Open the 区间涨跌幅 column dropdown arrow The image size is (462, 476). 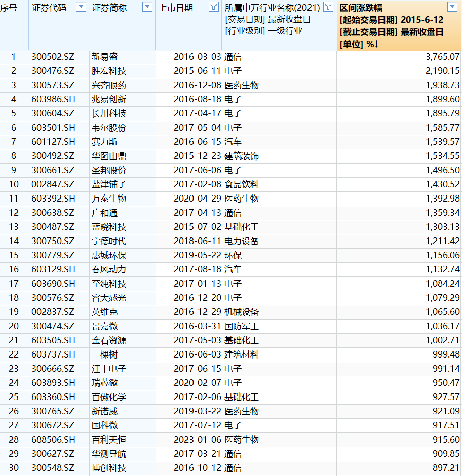(452, 7)
